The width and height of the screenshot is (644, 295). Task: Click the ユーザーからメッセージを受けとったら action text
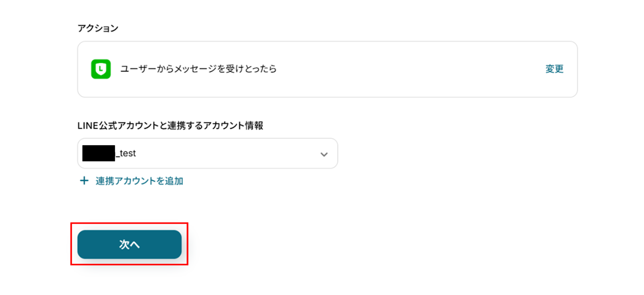pyautogui.click(x=198, y=69)
